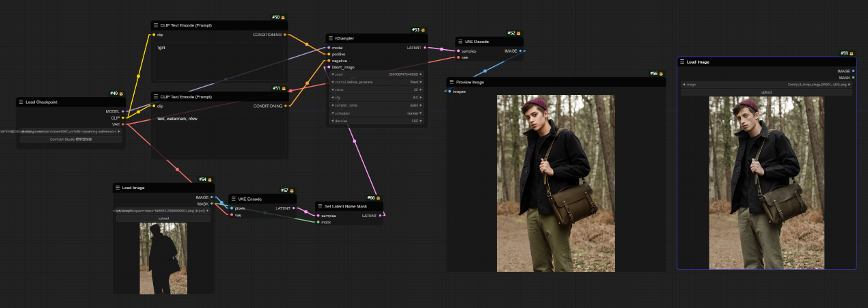868x308 pixels.
Task: Click the Set Latent Noise Mask menu icon
Action: [320, 206]
